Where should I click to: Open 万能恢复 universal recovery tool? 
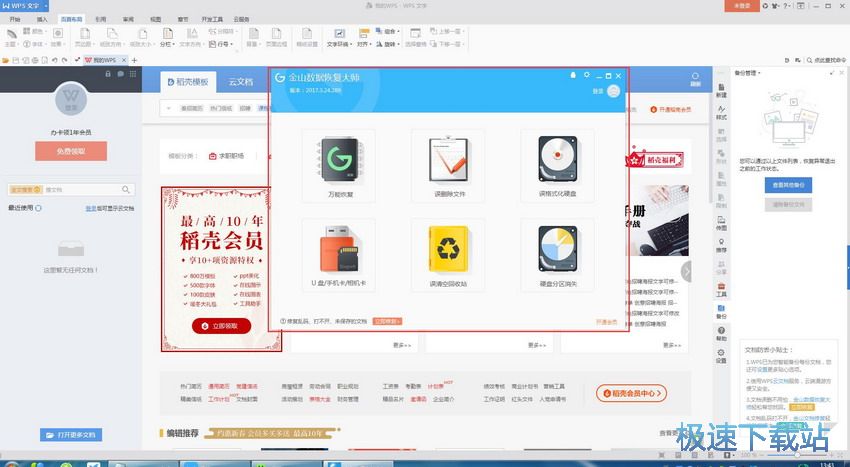tap(339, 165)
